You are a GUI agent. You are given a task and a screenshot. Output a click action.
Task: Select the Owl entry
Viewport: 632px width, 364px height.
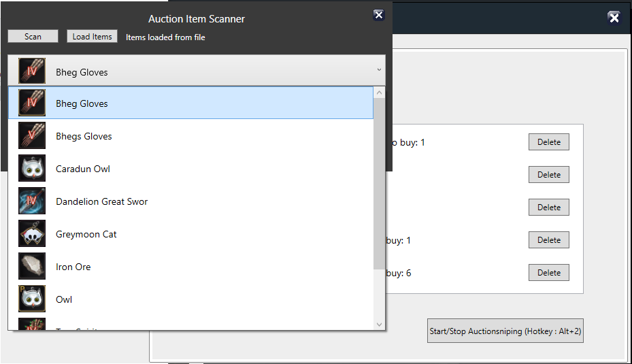pos(190,299)
